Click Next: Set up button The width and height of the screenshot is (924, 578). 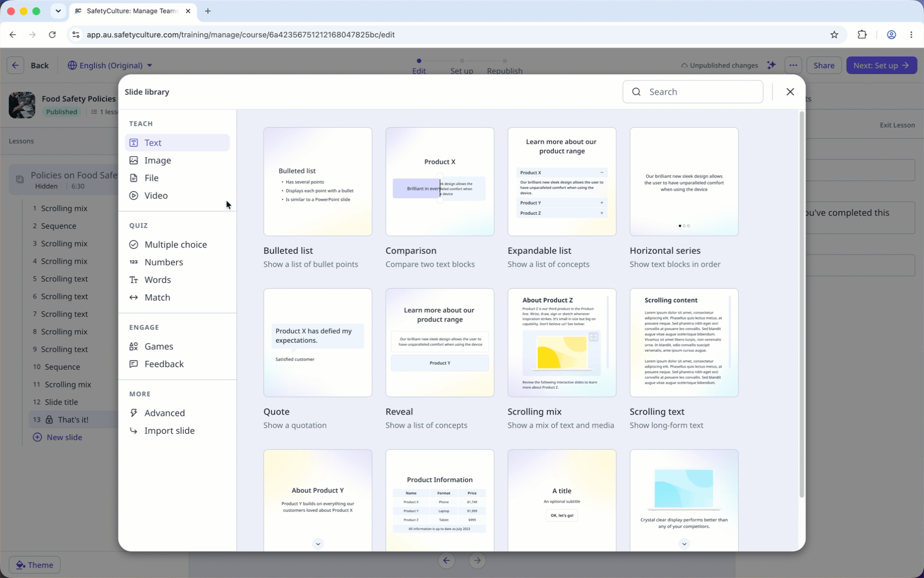[x=881, y=65]
